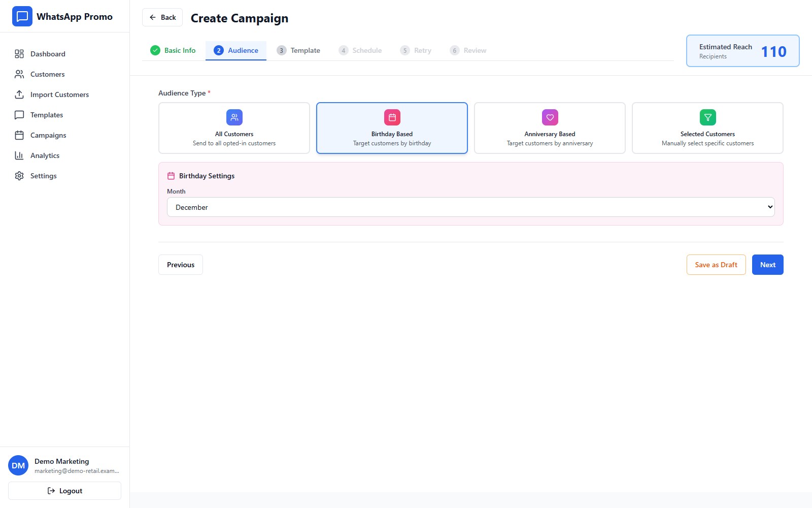This screenshot has height=508, width=812.
Task: Open Templates from the sidebar
Action: pos(65,115)
